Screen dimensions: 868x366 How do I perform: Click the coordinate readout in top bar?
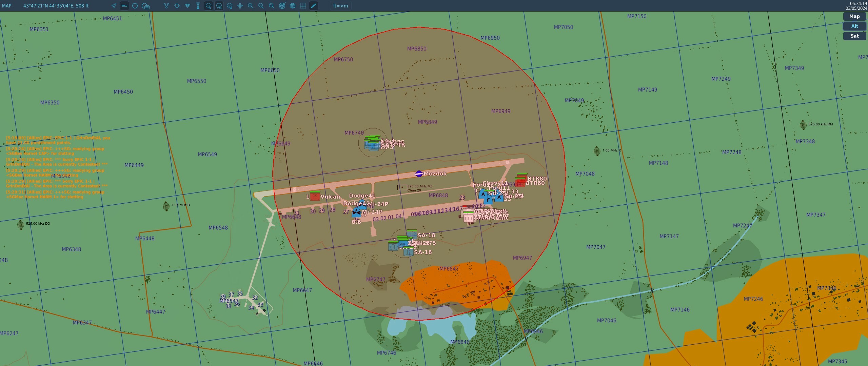pyautogui.click(x=56, y=6)
